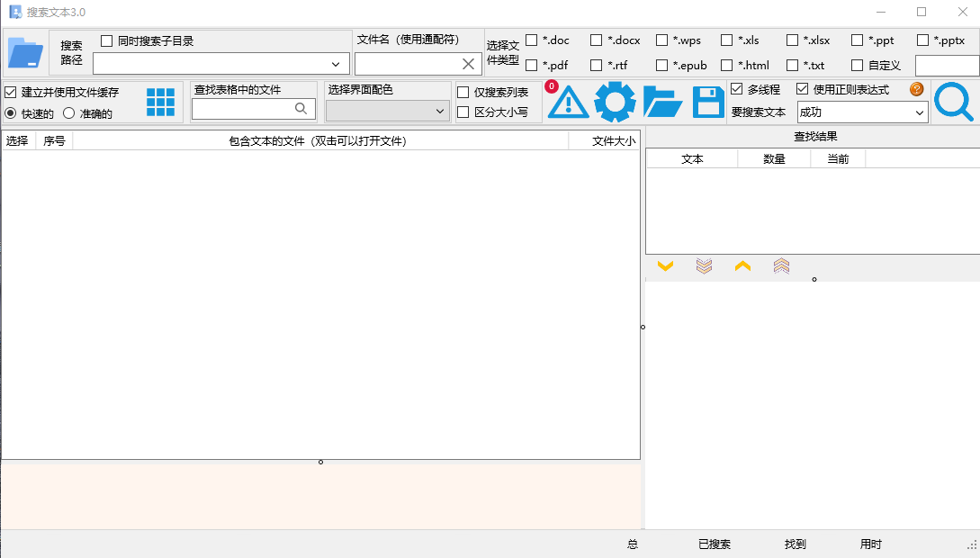The image size is (980, 558).
Task: Select the 快速的 radio button
Action: 11,113
